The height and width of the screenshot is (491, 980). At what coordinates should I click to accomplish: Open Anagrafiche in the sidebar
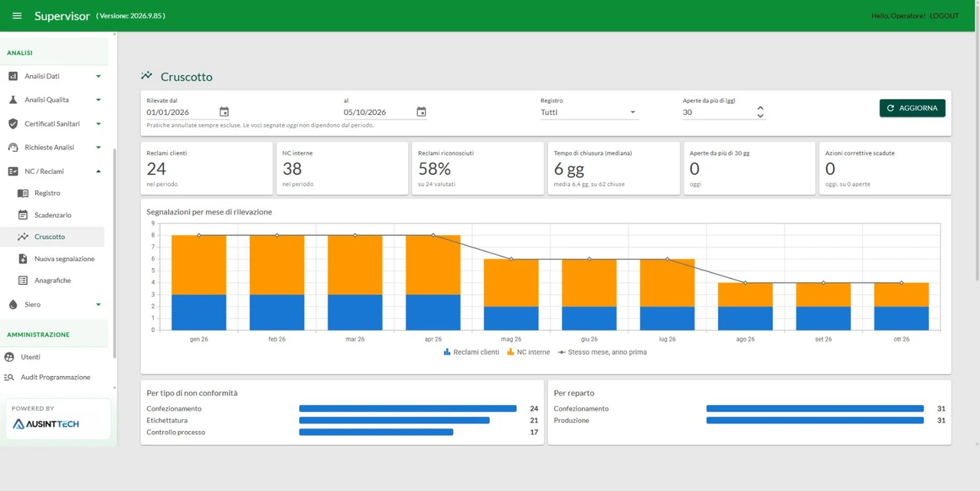(54, 280)
